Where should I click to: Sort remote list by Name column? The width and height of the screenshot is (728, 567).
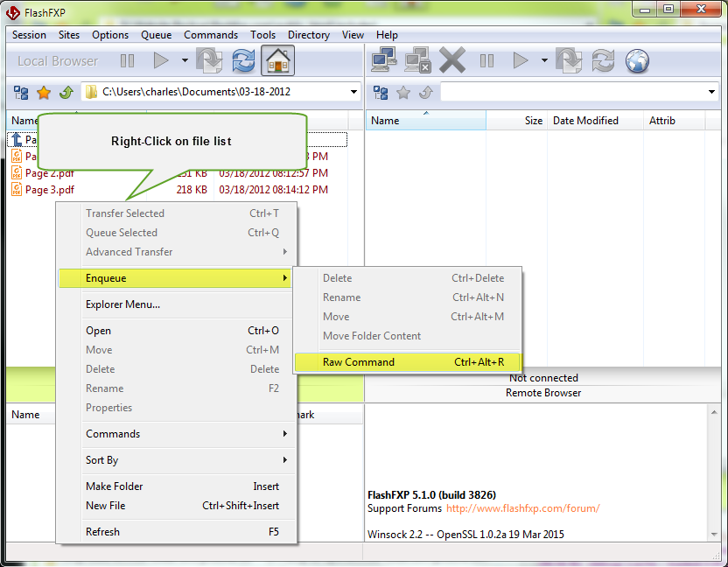[x=426, y=121]
